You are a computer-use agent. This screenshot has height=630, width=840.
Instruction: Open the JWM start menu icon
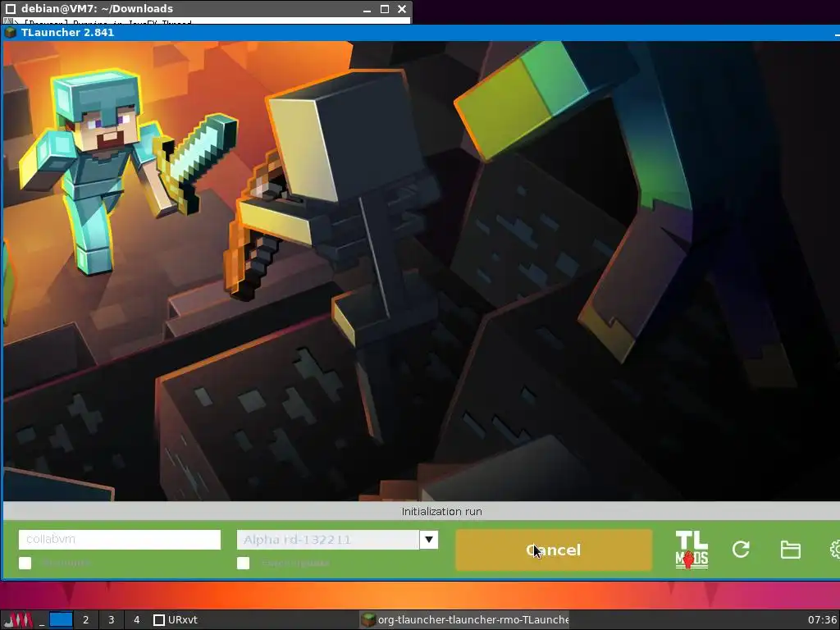pos(18,620)
